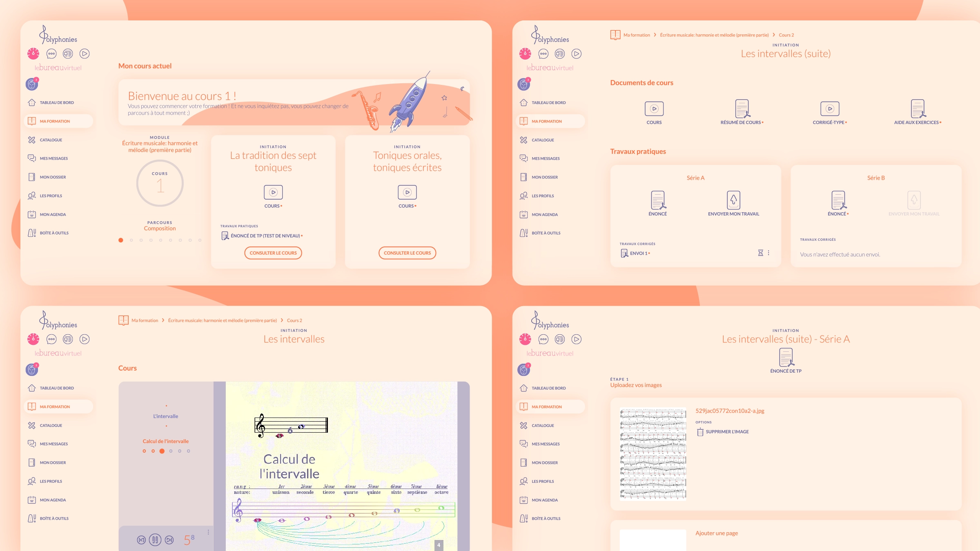Click the Supprimer l'image option
The width and height of the screenshot is (980, 551).
(726, 432)
